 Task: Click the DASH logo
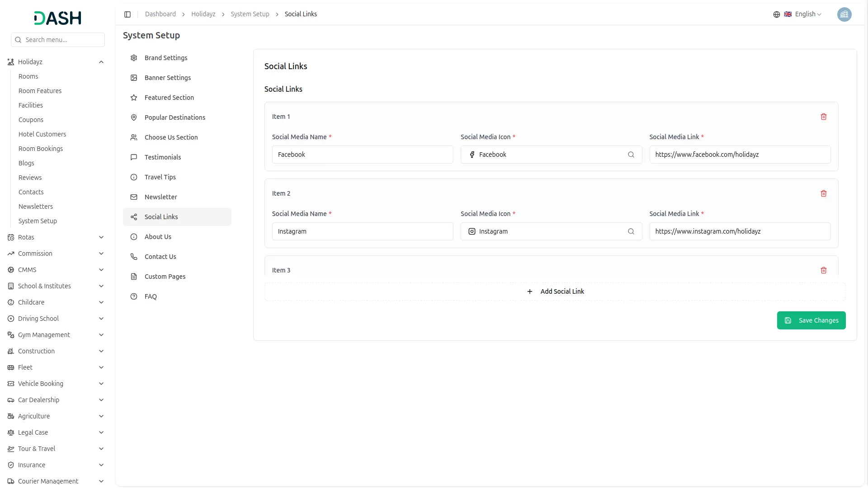(58, 18)
